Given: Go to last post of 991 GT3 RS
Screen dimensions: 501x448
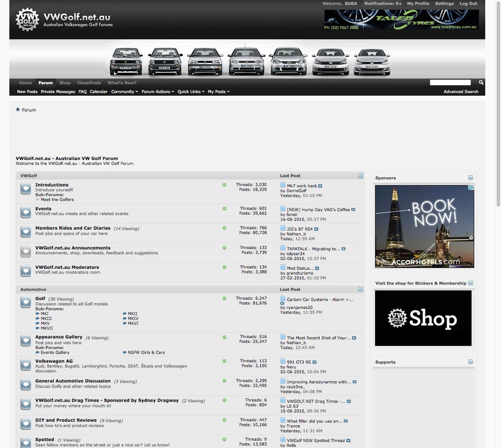Looking at the screenshot, I should pos(314,362).
